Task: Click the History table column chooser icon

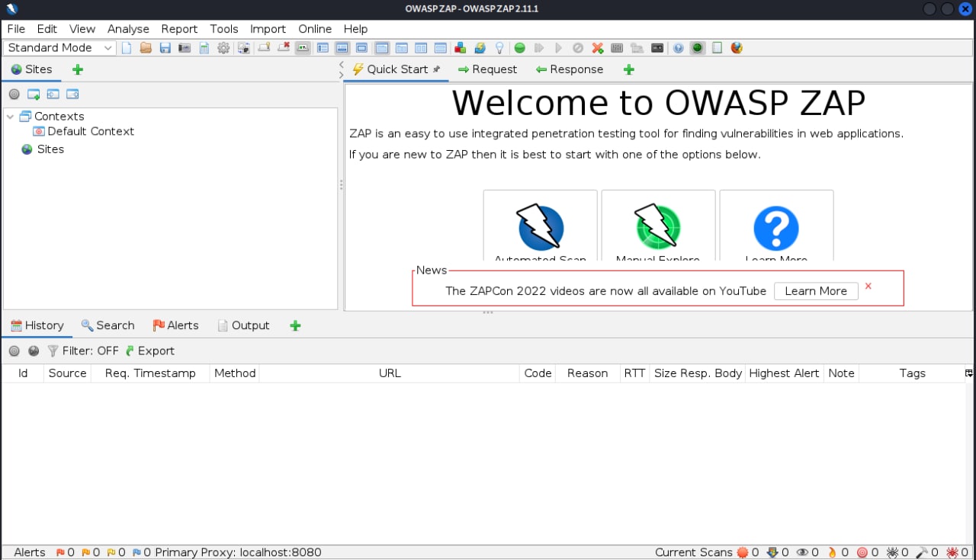Action: pos(968,373)
